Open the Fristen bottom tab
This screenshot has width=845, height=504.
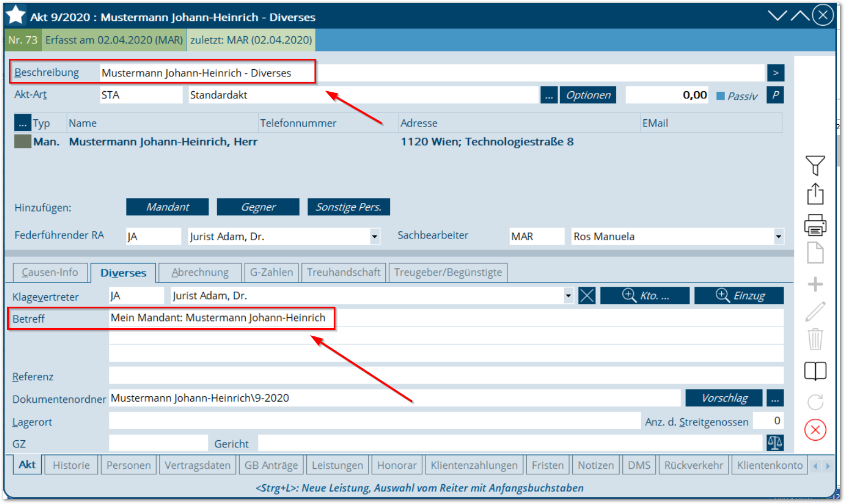coord(548,465)
